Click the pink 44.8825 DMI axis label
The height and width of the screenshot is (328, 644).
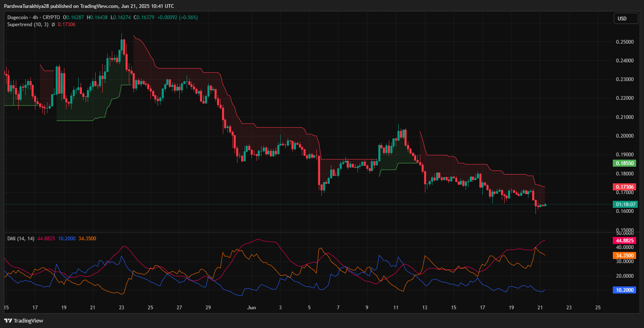pos(624,240)
